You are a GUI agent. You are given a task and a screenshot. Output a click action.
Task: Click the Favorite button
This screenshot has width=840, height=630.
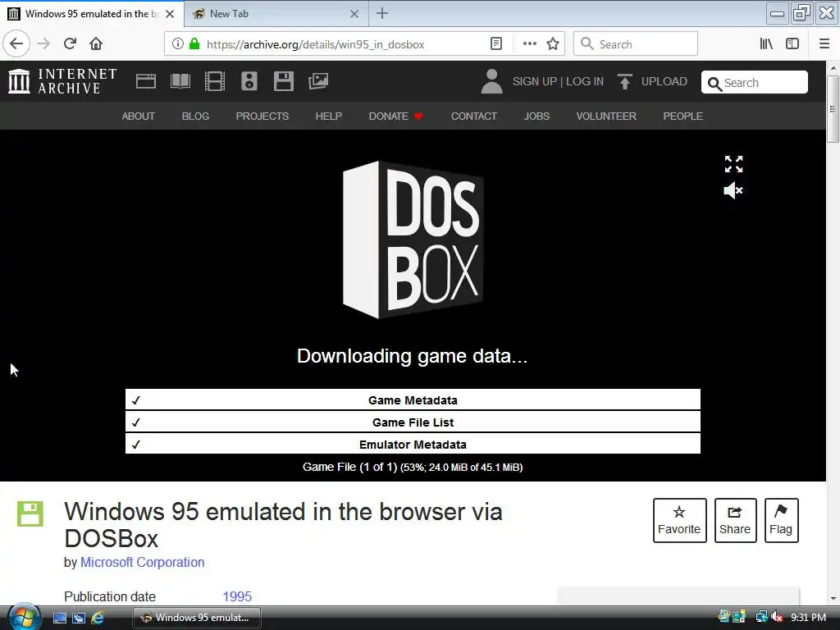pyautogui.click(x=679, y=520)
